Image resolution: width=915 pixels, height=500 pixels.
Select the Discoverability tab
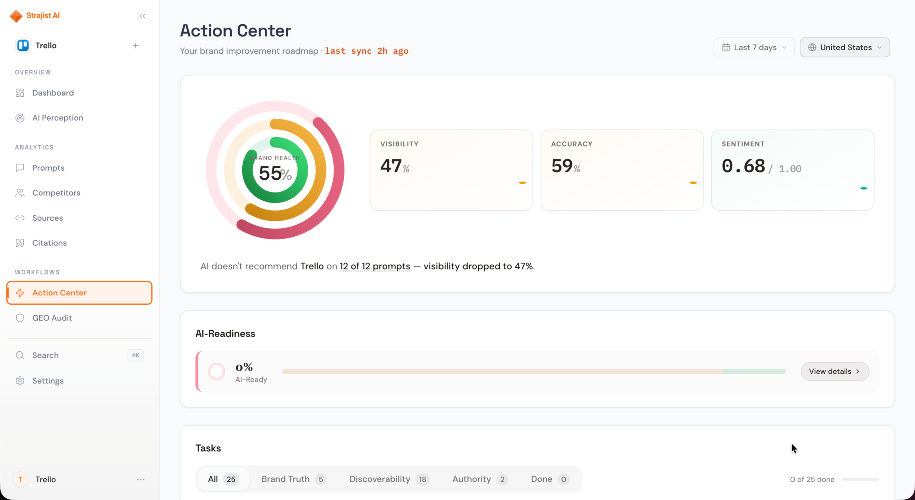tap(389, 479)
